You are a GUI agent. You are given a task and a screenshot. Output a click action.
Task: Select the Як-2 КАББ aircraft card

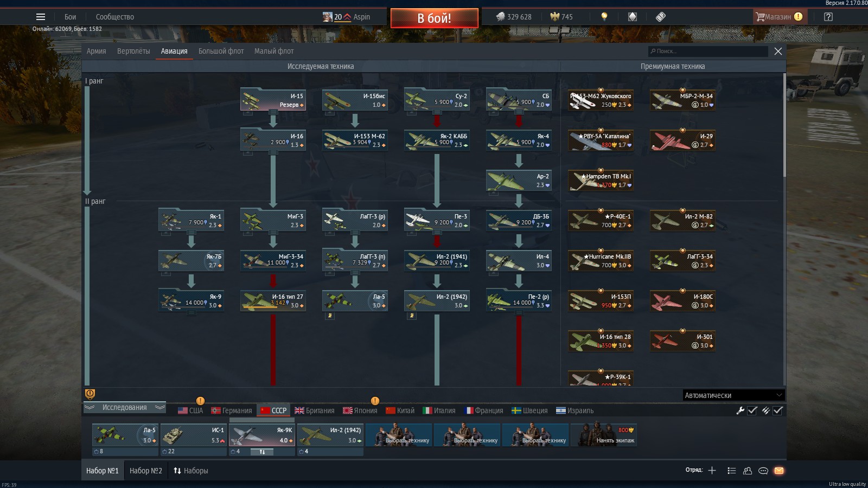(x=437, y=140)
